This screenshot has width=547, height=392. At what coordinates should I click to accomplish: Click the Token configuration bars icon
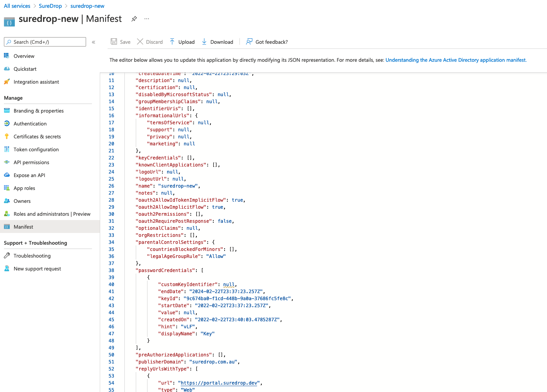[x=7, y=149]
